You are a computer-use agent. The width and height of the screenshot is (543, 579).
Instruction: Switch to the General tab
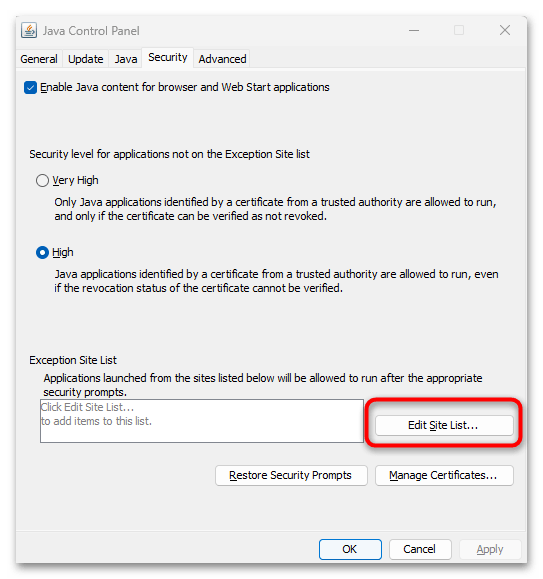point(39,59)
